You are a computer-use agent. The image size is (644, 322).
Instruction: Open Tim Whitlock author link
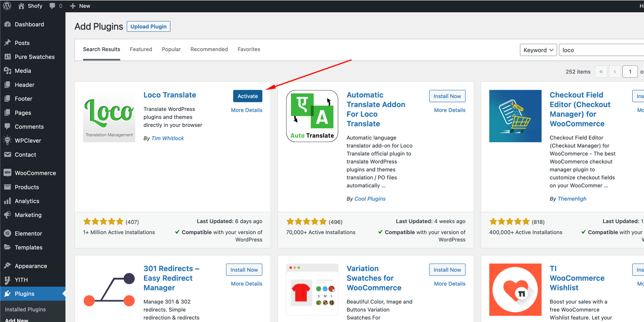coord(168,138)
